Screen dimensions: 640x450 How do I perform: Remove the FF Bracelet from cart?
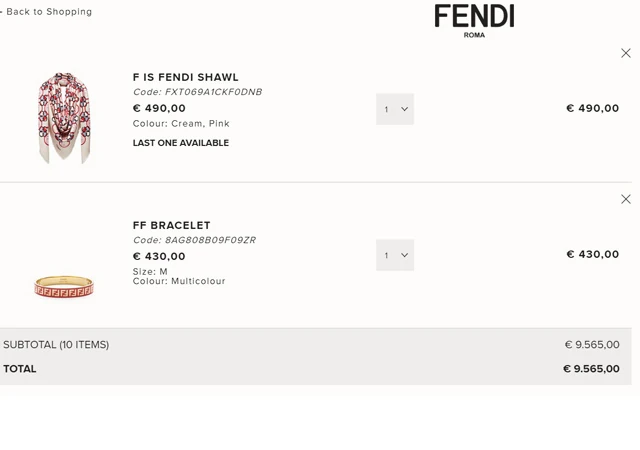[x=626, y=199]
